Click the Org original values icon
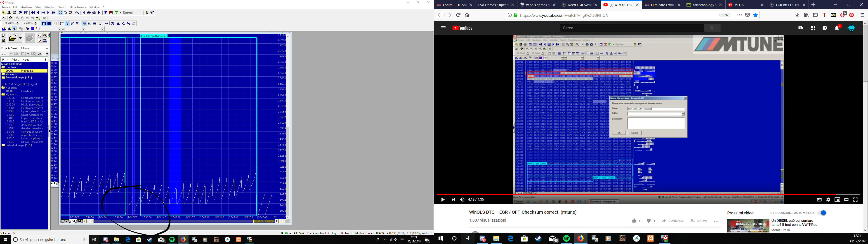 [x=128, y=23]
